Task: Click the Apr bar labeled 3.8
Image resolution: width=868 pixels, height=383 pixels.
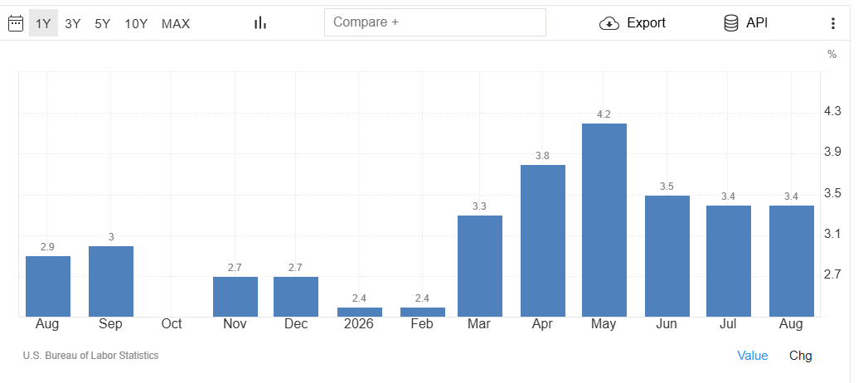Action: 542,240
